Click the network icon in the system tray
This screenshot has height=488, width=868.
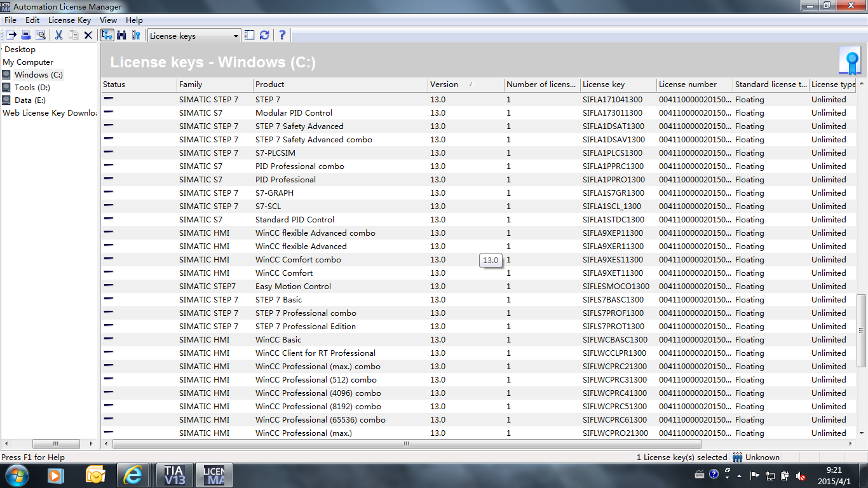[770, 475]
